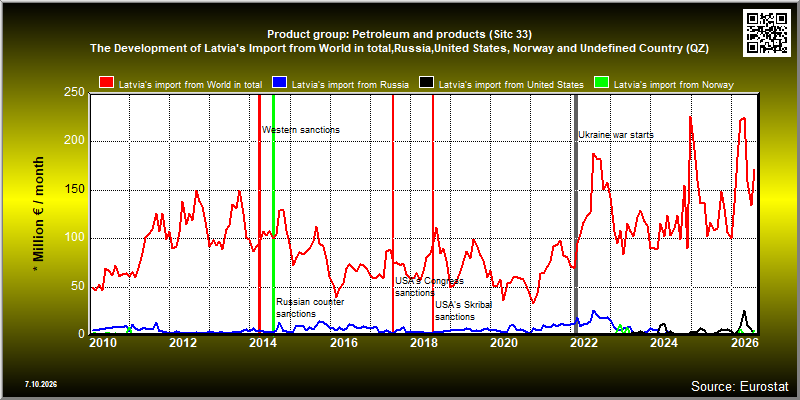The height and width of the screenshot is (400, 800).
Task: Click the green vertical marker line in 2014
Action: pyautogui.click(x=273, y=213)
